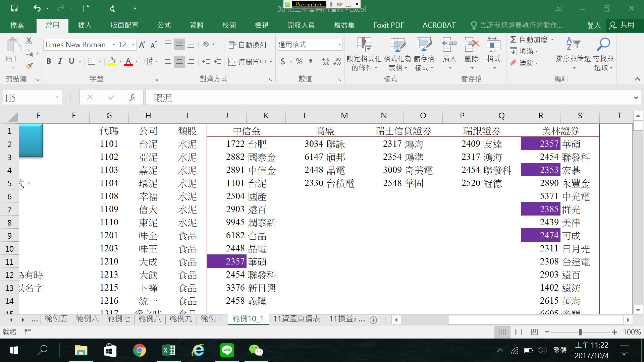Screen dimensions: 644x362
Task: Toggle align text right
Action: 191,62
